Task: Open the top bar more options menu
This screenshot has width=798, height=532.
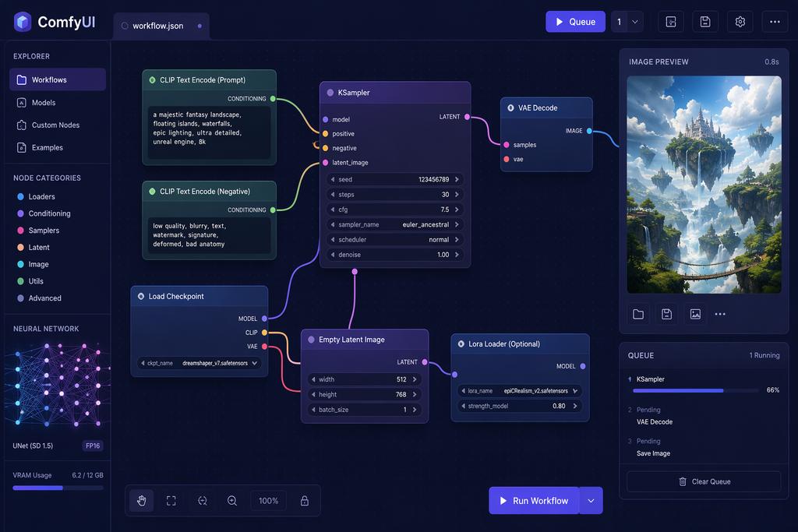Action: click(775, 22)
